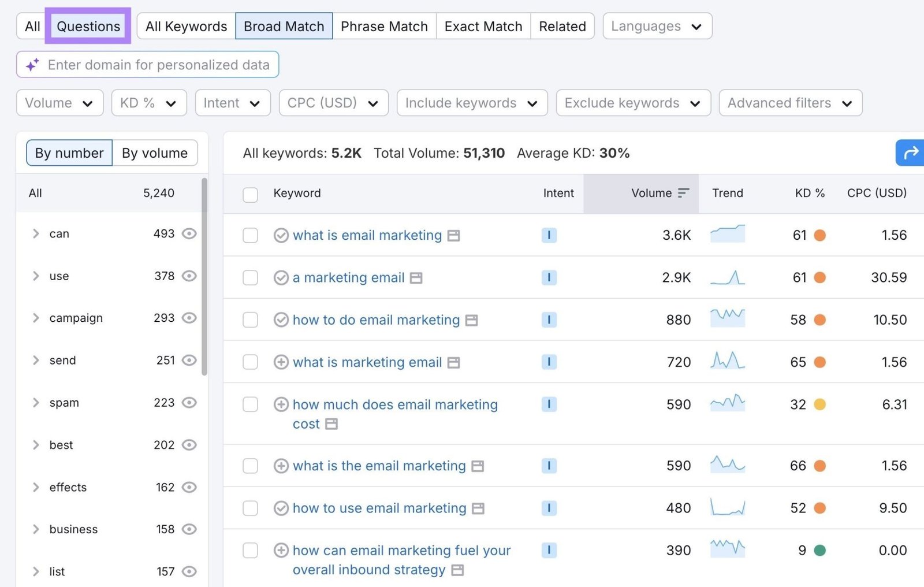Open trend chart for 'how to do email marketing'
Viewport: 924px width, 587px height.
click(728, 318)
